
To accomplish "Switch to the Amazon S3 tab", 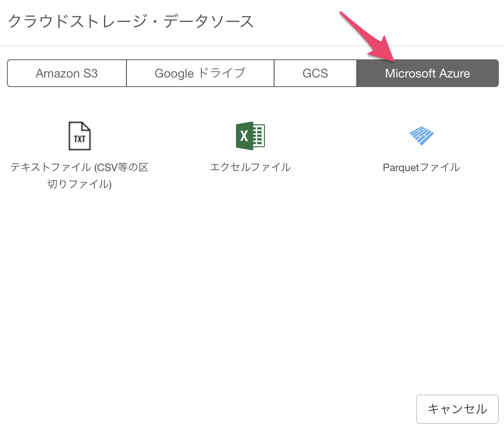I will pyautogui.click(x=67, y=73).
